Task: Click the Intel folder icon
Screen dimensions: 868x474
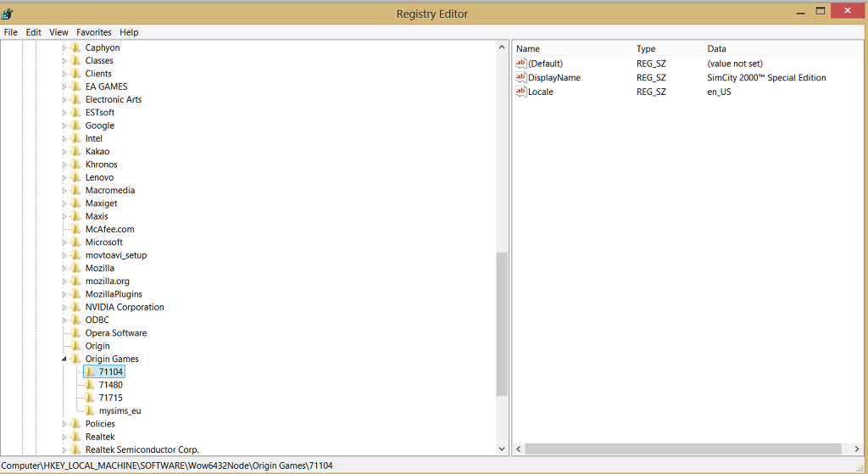Action: (x=76, y=138)
